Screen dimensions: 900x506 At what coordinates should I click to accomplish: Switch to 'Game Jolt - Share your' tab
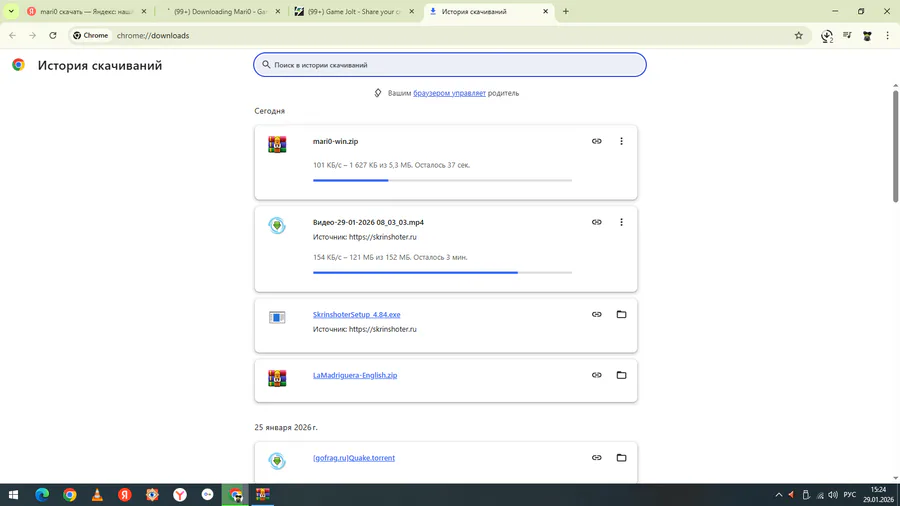click(354, 11)
